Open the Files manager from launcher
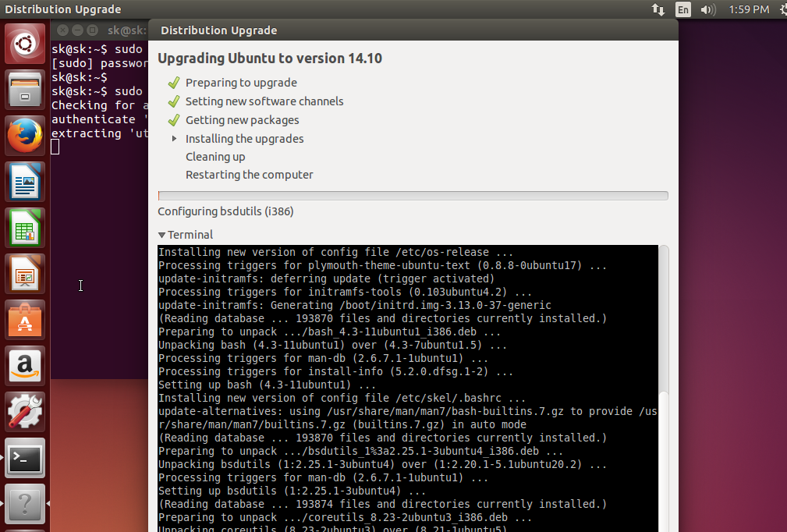 coord(25,90)
